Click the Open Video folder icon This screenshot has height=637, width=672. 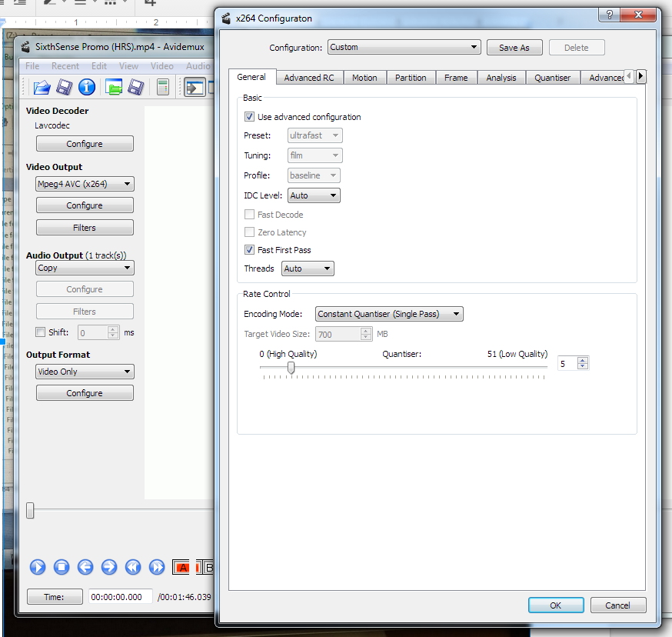tap(41, 87)
